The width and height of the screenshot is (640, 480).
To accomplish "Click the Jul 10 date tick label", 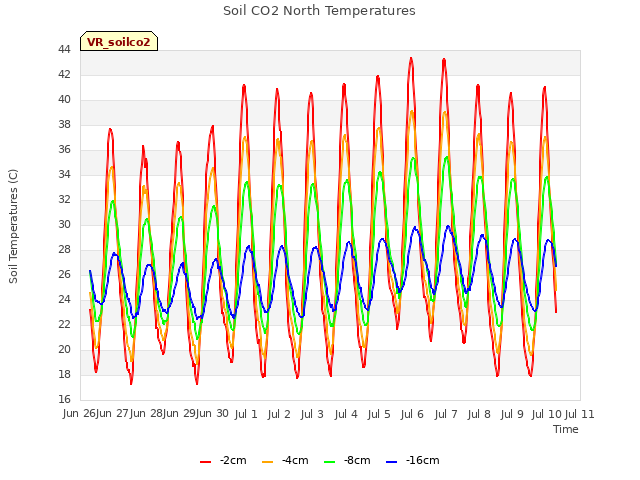I will 547,414.
